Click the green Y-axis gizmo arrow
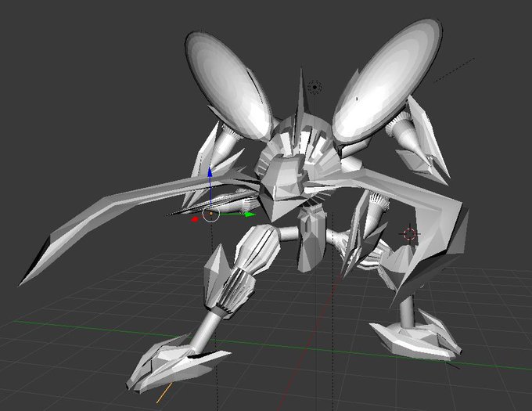 pyautogui.click(x=250, y=215)
